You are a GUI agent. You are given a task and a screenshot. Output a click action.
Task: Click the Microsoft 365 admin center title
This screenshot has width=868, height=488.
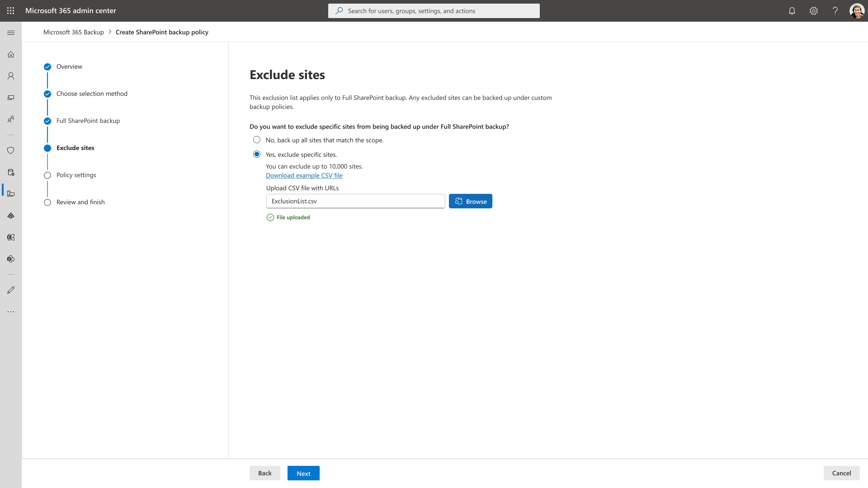(71, 11)
